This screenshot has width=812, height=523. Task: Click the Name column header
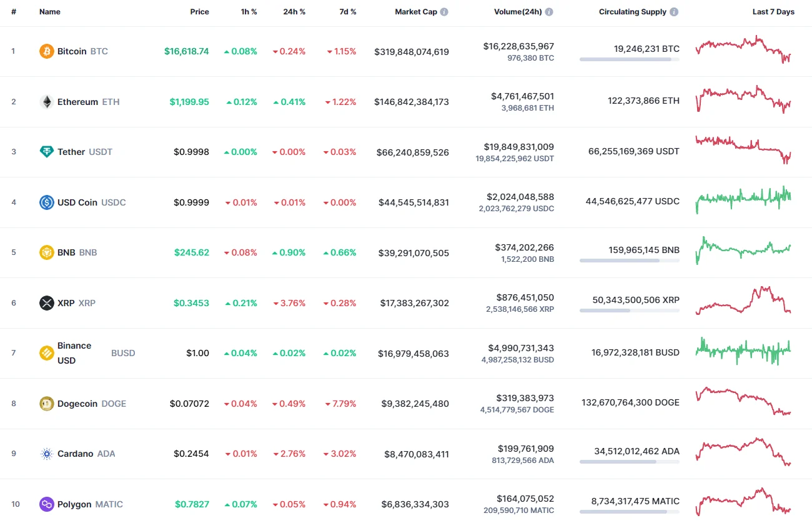coord(49,11)
